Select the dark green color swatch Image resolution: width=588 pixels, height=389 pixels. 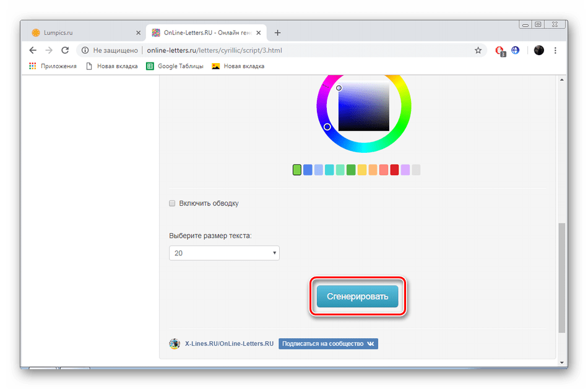[x=351, y=170]
